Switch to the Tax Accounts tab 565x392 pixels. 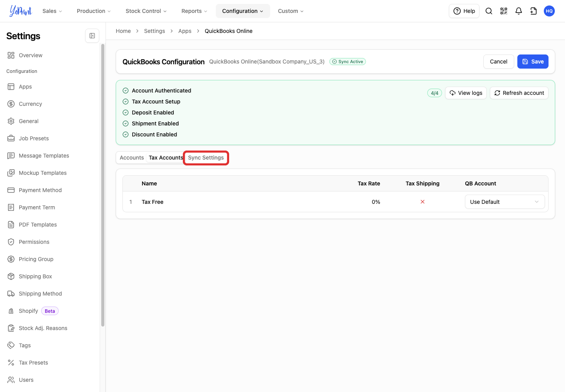click(x=166, y=158)
